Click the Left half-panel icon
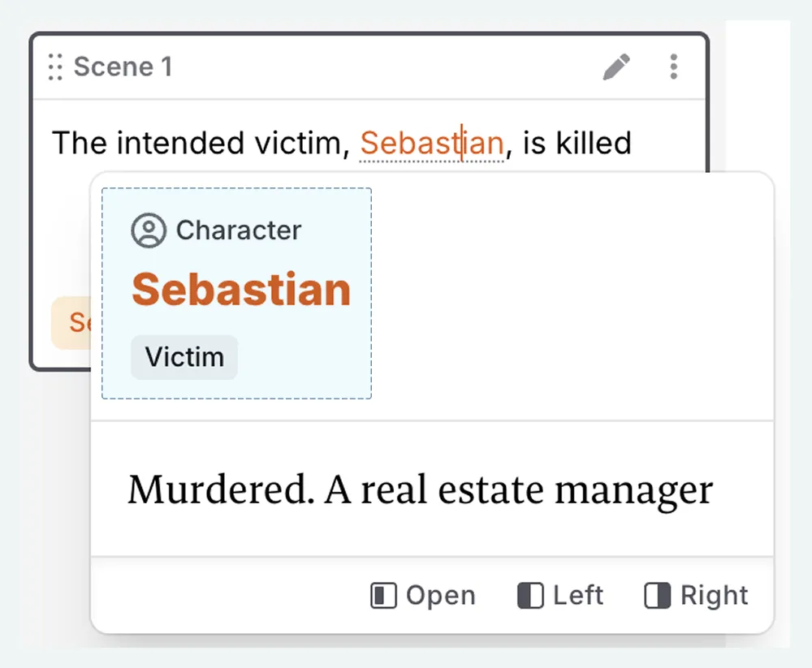 (x=529, y=596)
